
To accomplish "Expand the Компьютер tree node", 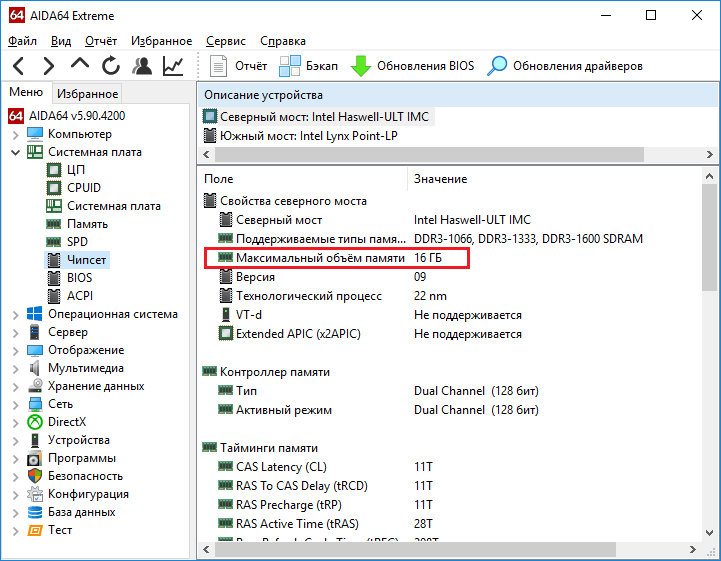I will [16, 135].
